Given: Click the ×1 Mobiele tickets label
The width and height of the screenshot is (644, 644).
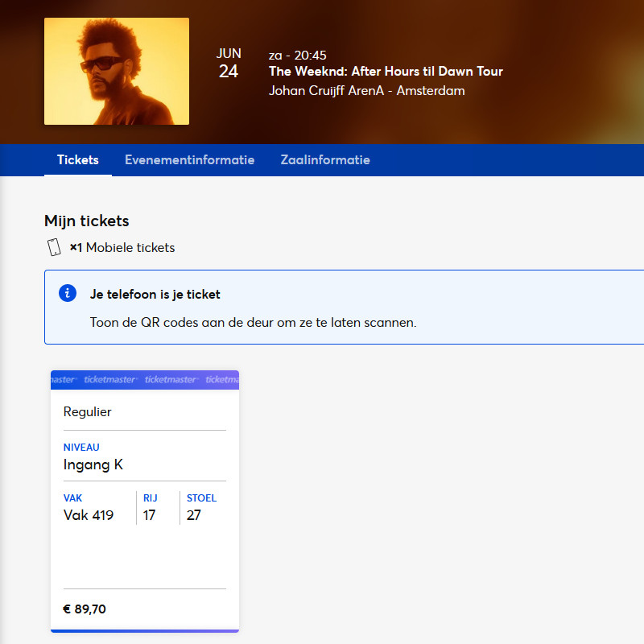Looking at the screenshot, I should (x=122, y=248).
